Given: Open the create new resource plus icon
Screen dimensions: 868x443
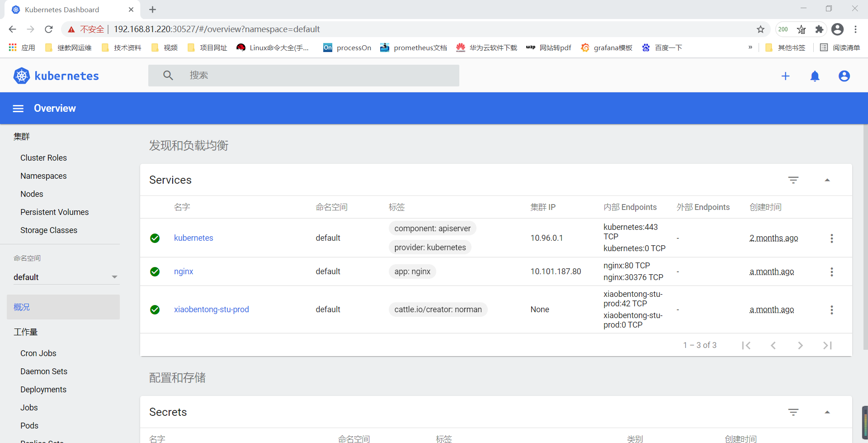Looking at the screenshot, I should (786, 76).
